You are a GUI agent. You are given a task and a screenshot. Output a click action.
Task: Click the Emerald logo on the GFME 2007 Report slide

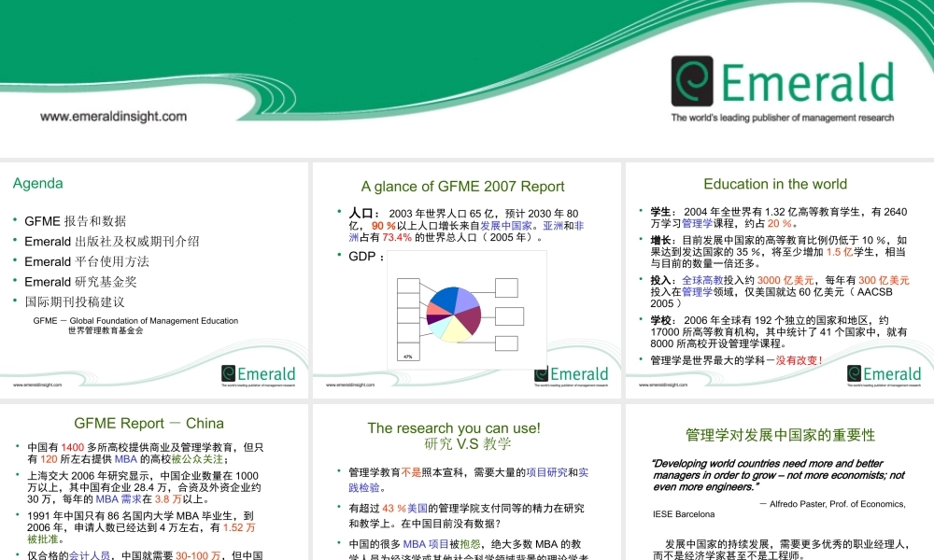point(572,373)
